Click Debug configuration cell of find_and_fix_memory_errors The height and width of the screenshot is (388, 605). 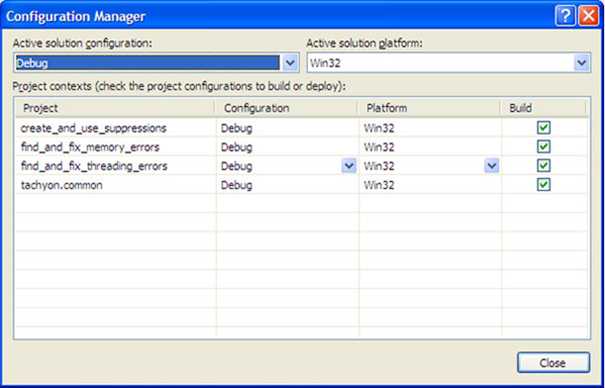[287, 147]
